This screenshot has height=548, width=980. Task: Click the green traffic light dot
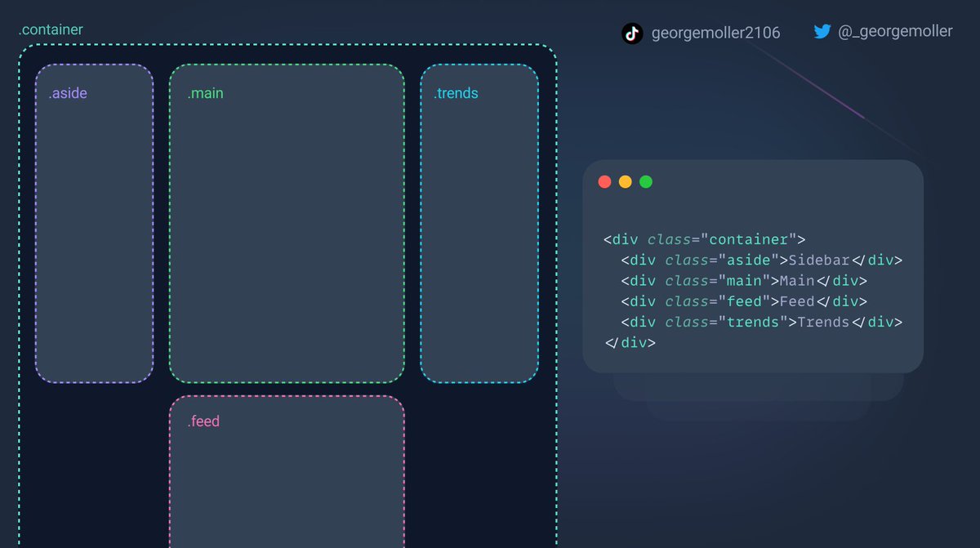coord(646,181)
